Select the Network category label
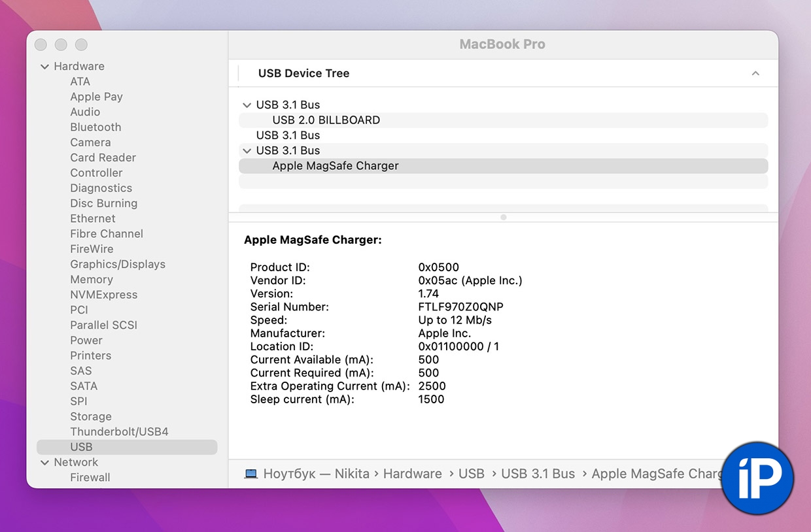 [76, 463]
